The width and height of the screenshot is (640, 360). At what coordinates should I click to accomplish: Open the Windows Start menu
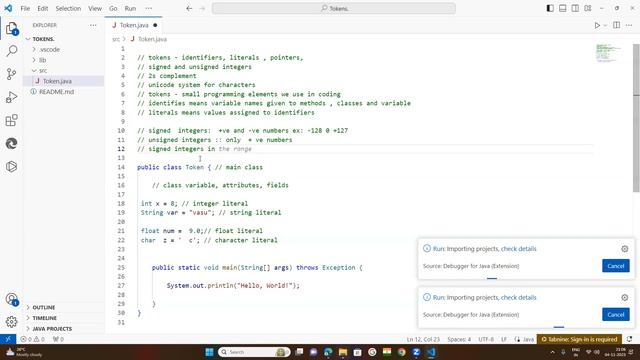[x=209, y=352]
